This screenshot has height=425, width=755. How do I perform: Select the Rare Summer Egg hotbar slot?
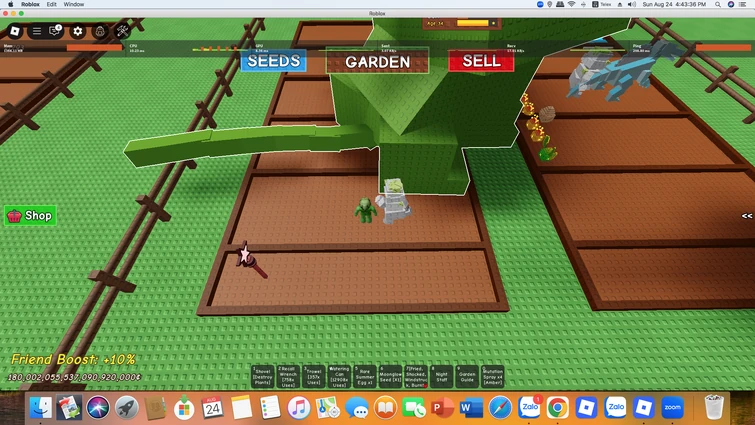(364, 376)
